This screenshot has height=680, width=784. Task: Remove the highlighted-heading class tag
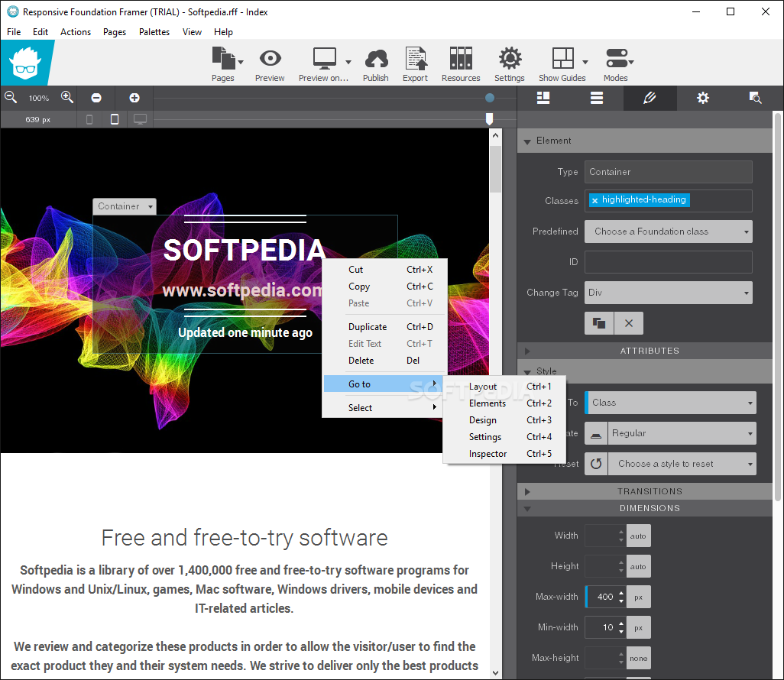tap(594, 200)
